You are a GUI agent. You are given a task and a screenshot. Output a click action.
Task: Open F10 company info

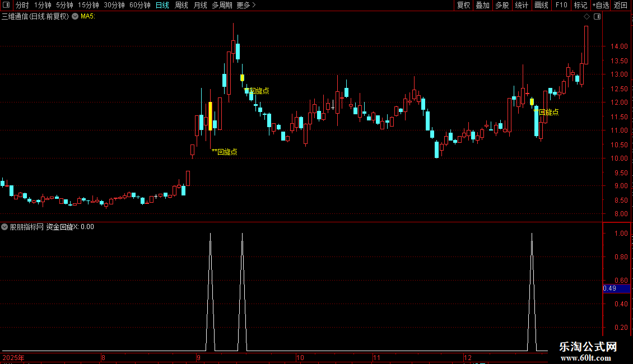coord(561,5)
